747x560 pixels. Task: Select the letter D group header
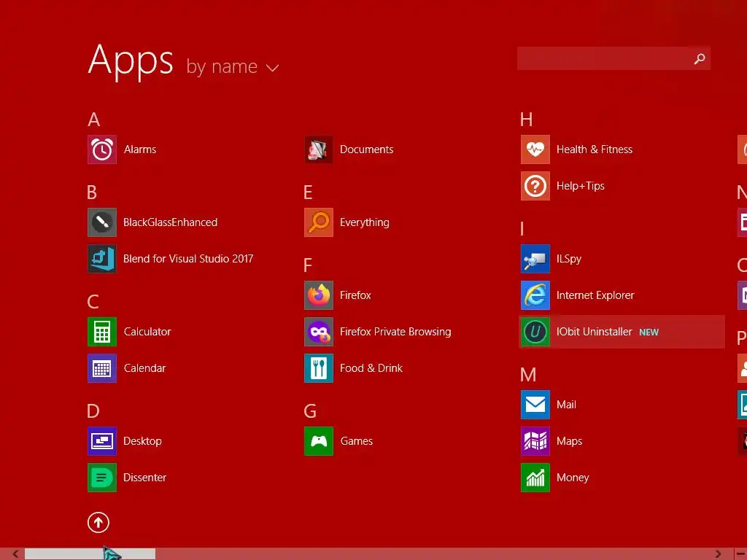[93, 411]
